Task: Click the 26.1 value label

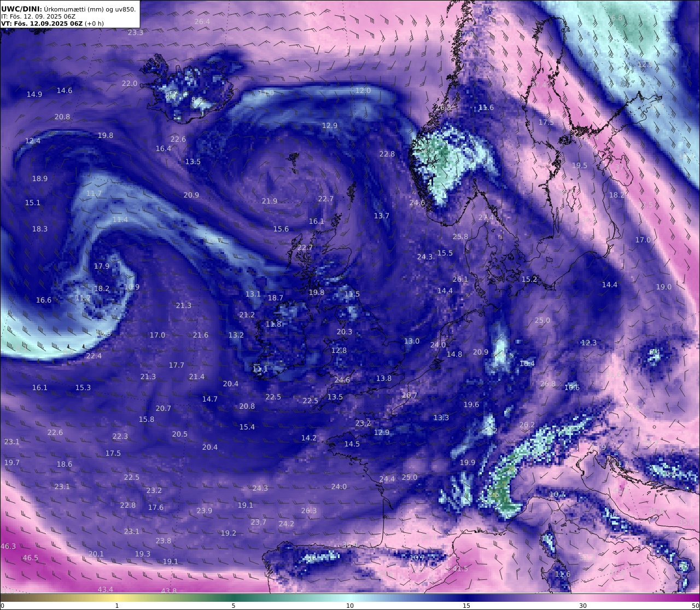Action: (x=460, y=279)
